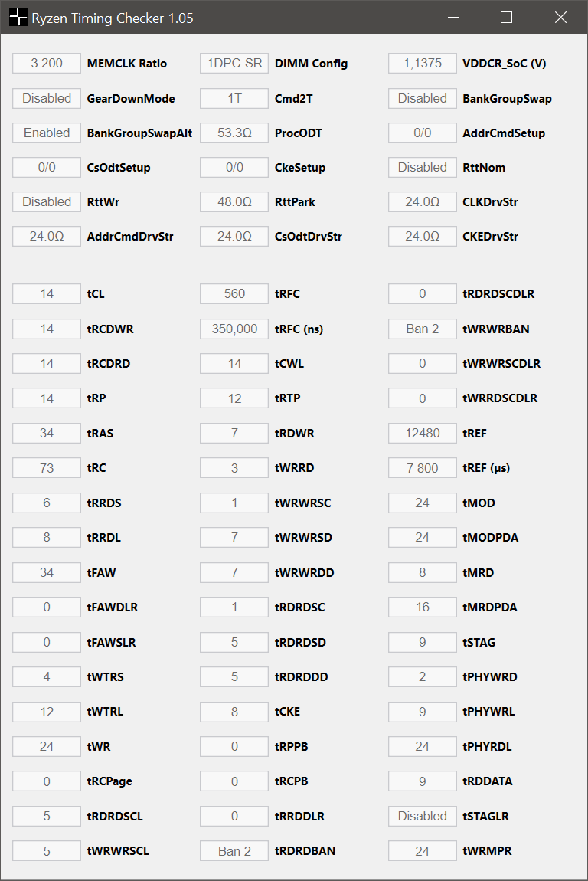Select the tSTAGLR Disabled field
This screenshot has width=588, height=881.
[x=423, y=816]
